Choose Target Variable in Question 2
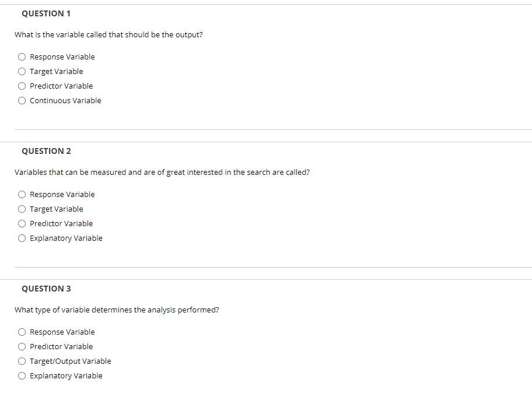 click(x=22, y=209)
